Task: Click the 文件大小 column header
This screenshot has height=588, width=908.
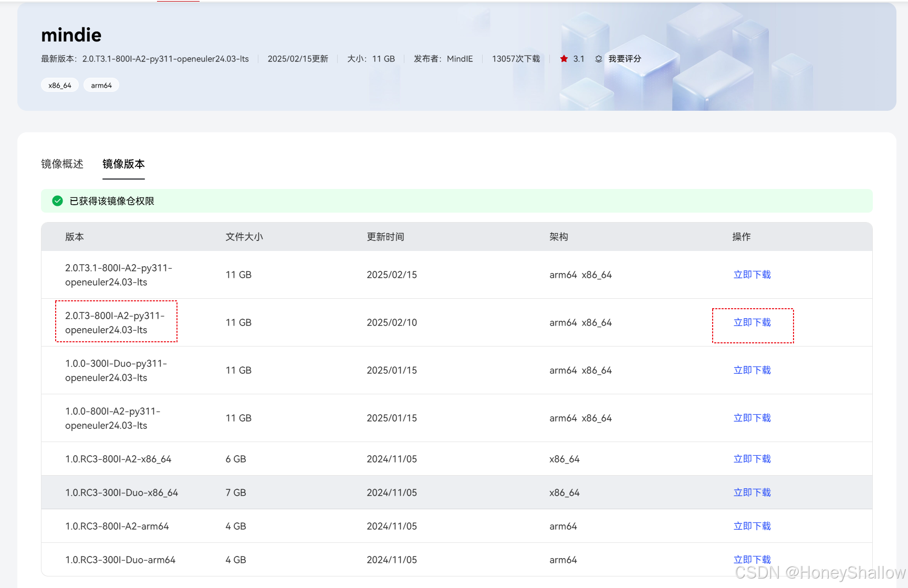Action: (x=244, y=237)
